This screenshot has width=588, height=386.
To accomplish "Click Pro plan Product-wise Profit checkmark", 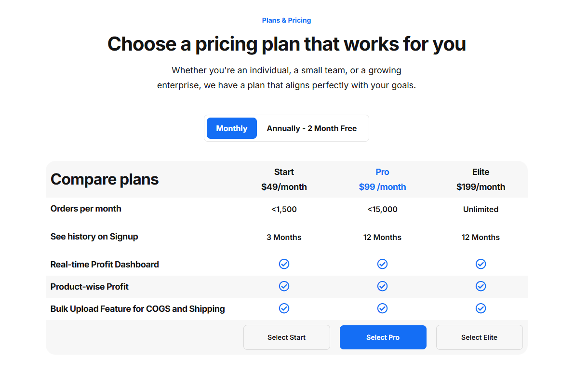I will click(382, 286).
